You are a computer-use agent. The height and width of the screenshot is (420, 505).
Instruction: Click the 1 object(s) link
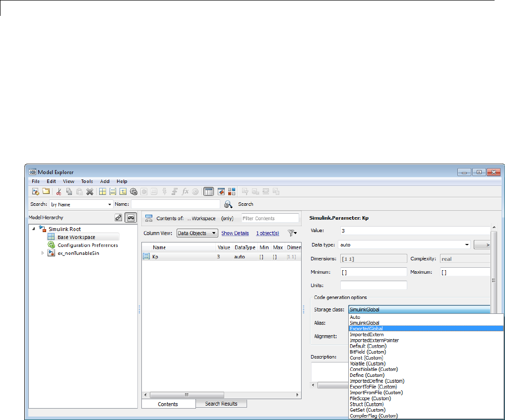point(267,233)
